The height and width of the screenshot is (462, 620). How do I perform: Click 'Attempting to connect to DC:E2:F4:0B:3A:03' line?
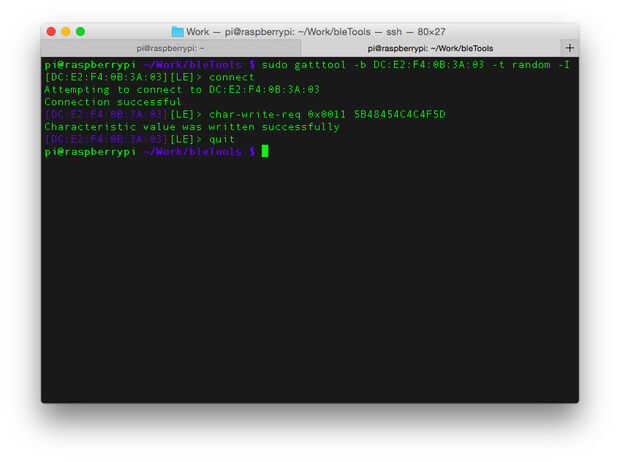click(182, 90)
